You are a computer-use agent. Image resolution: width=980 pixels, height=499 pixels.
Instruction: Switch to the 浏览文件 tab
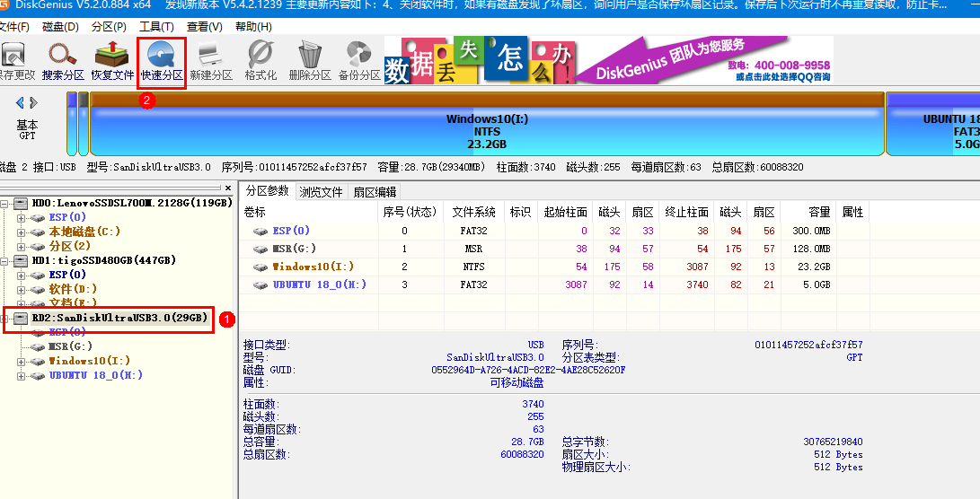coord(321,192)
